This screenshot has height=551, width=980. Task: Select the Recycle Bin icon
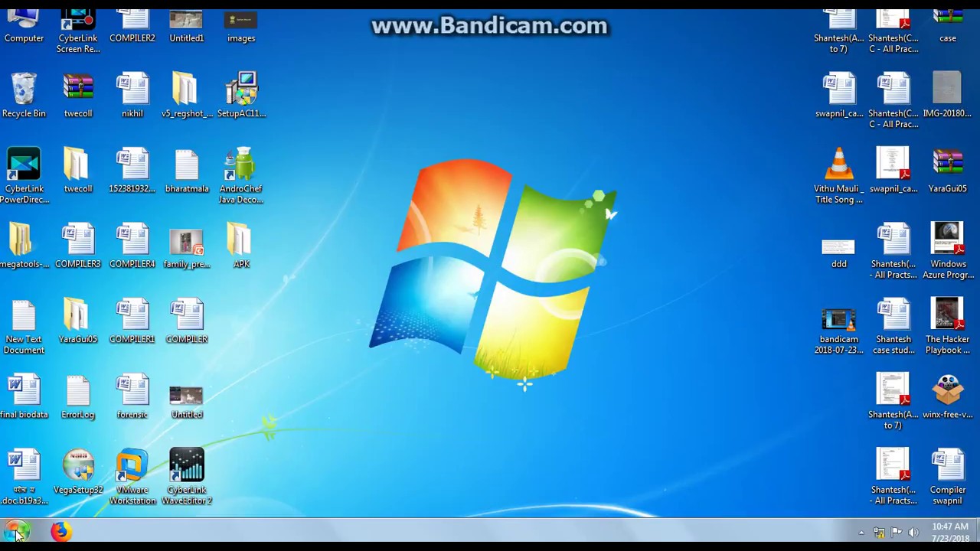pyautogui.click(x=24, y=95)
